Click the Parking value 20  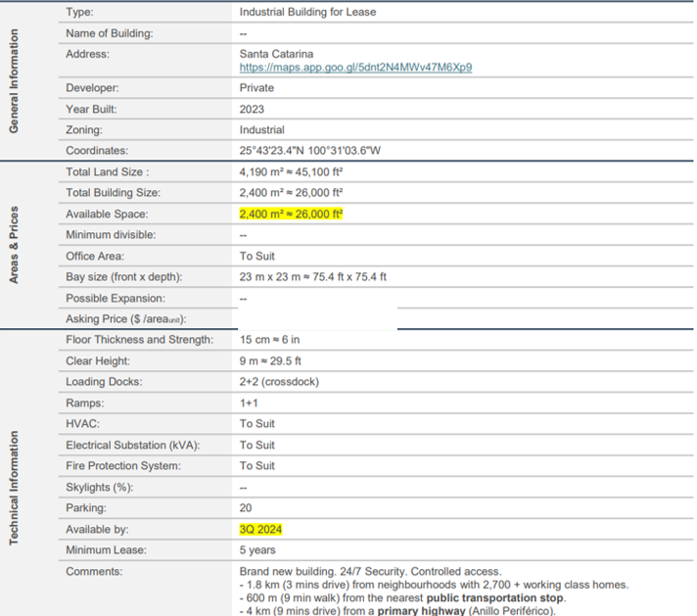tap(246, 508)
